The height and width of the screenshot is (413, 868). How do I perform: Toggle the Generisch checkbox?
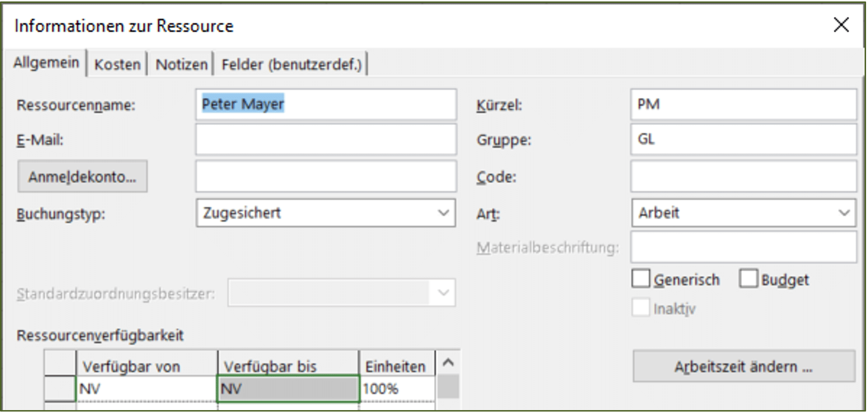[641, 278]
